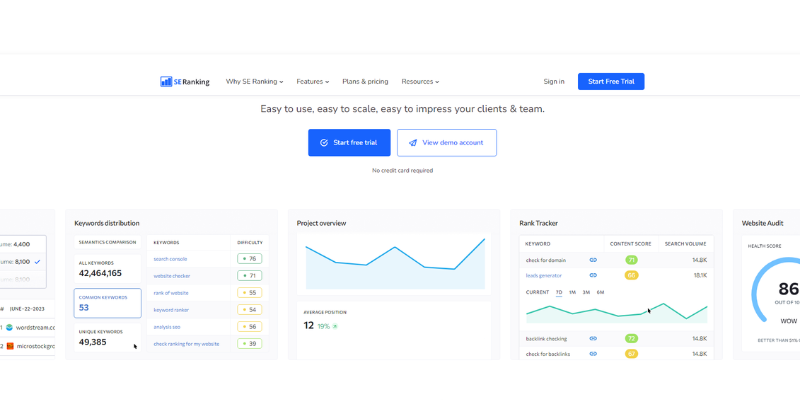This screenshot has width=800, height=400.
Task: Click link icon beside 'leads generator'
Action: 593,276
